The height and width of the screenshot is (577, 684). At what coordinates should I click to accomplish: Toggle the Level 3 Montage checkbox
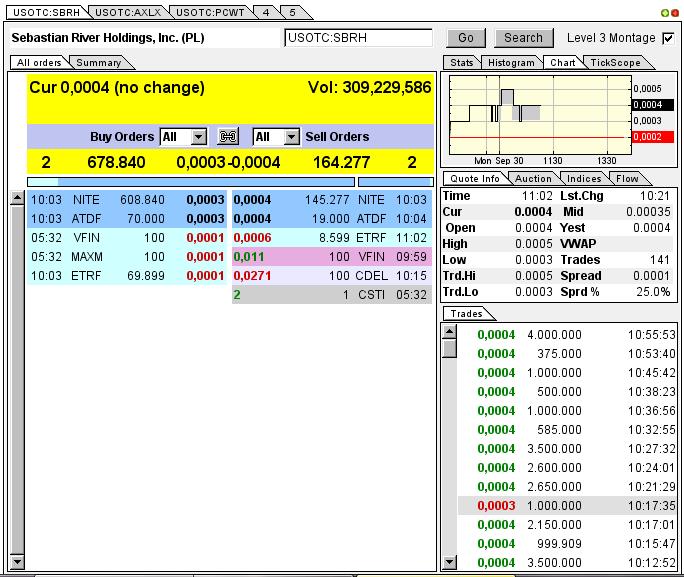(668, 38)
